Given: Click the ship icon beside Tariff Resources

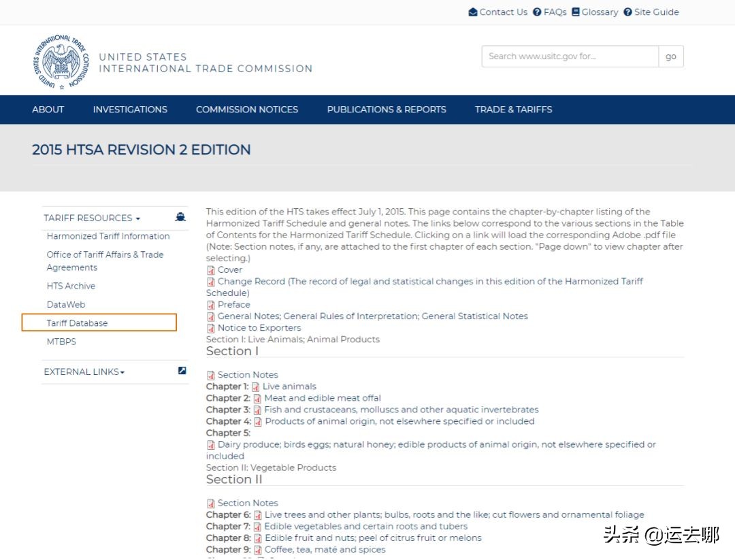Looking at the screenshot, I should click(x=180, y=217).
